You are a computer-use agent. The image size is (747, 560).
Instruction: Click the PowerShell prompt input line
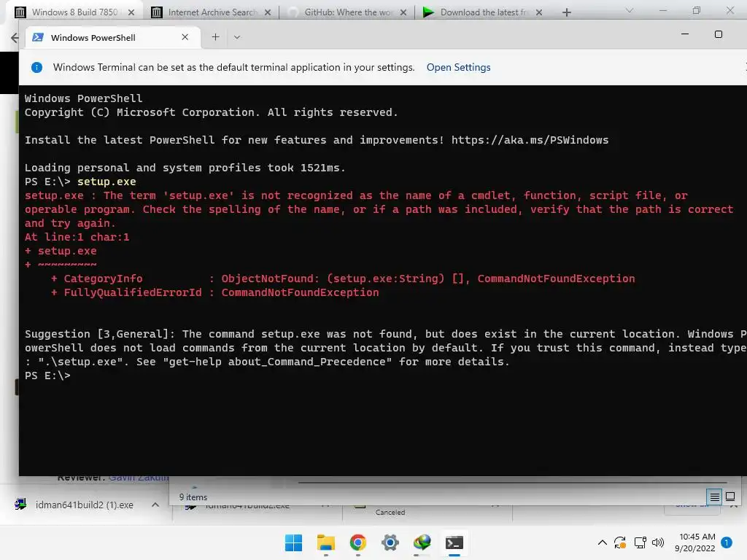click(x=47, y=376)
